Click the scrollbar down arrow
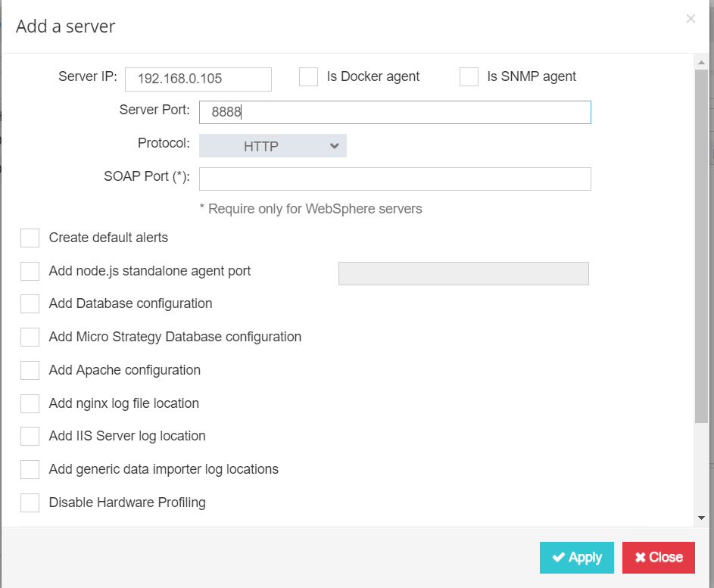 point(700,518)
